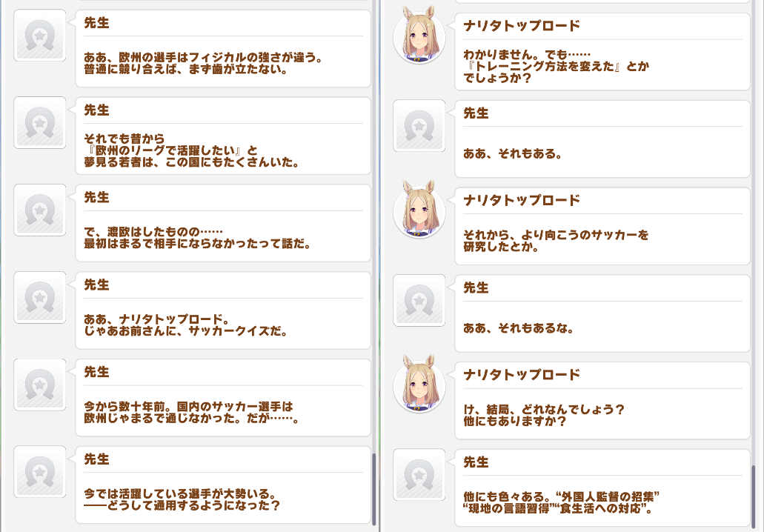This screenshot has width=764, height=532.
Task: Click the 先生 avatar beside 欧州のリーグで活躍したい message
Action: tap(40, 123)
